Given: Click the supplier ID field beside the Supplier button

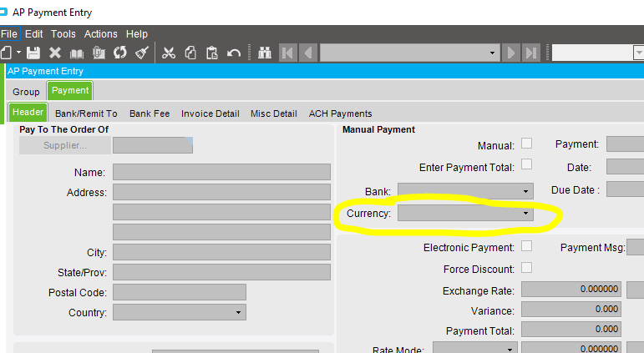Looking at the screenshot, I should pyautogui.click(x=153, y=145).
